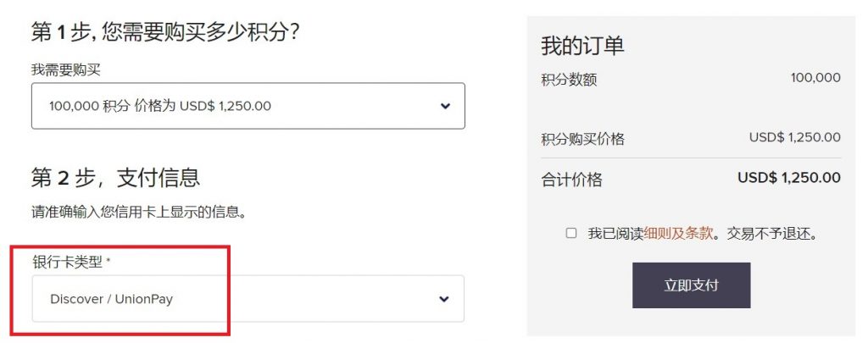Click the 第 2 步，支付信息 heading

(115, 178)
